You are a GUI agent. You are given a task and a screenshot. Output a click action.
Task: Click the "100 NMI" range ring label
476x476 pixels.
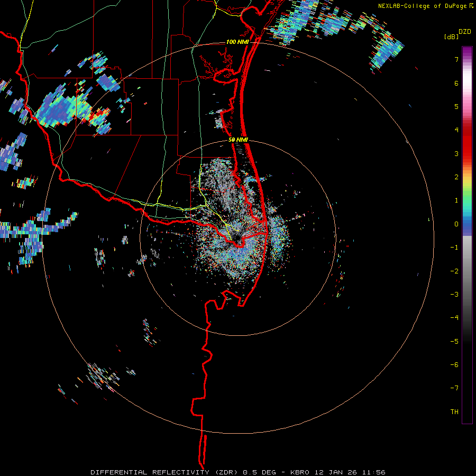[237, 42]
